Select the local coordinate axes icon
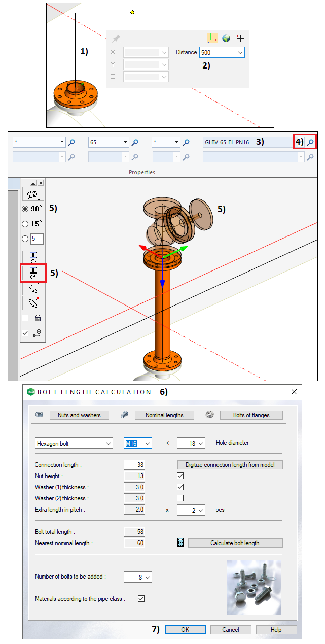Image resolution: width=325 pixels, height=644 pixels. coord(212,38)
